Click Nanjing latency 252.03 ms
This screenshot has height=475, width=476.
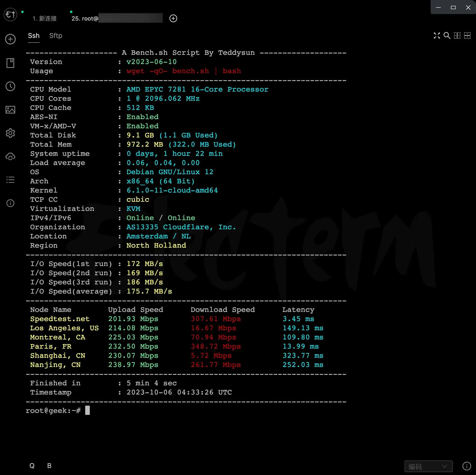[303, 365]
